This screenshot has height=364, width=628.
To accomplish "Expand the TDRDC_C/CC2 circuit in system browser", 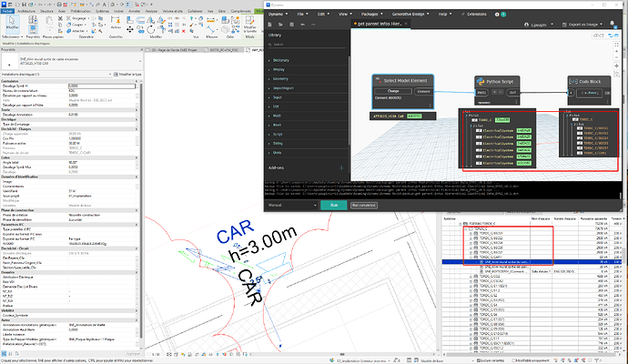I will click(x=471, y=277).
